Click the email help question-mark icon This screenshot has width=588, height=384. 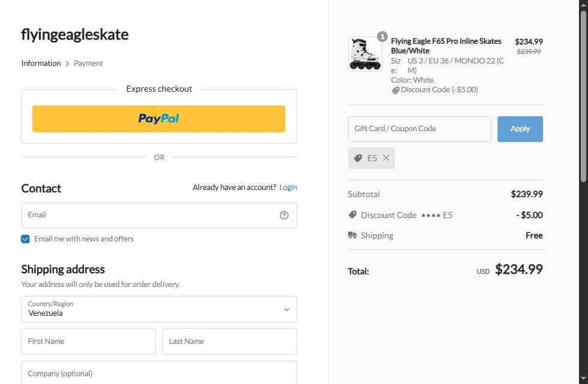pos(284,215)
